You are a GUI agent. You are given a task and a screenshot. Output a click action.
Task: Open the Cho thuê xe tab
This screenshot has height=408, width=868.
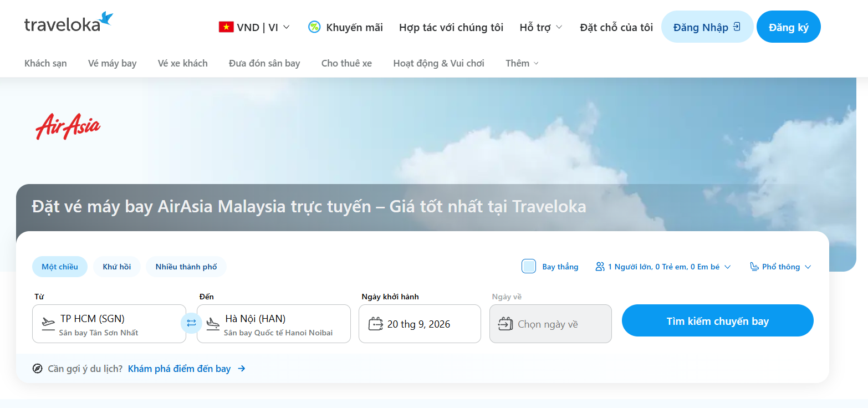click(x=346, y=63)
